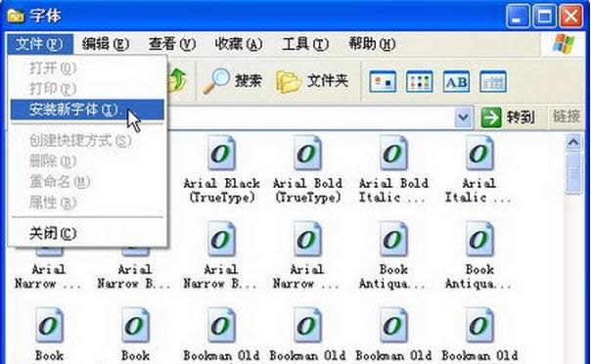The width and height of the screenshot is (591, 364).
Task: Open the View (查看) menu
Action: 172,44
